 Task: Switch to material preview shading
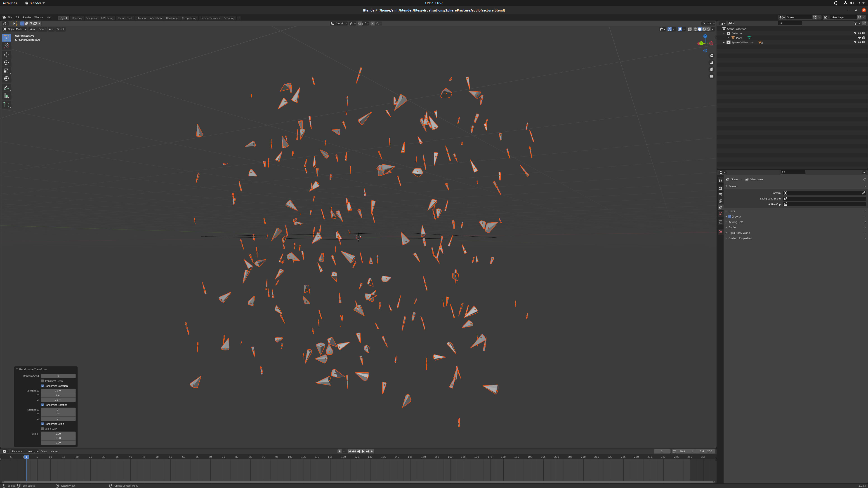tap(704, 29)
